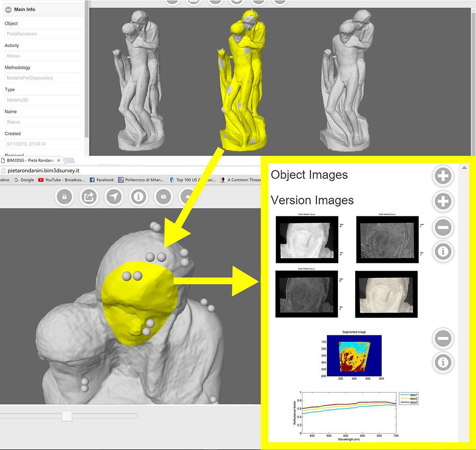Image resolution: width=476 pixels, height=450 pixels.
Task: Click the camera snapshot icon
Action: click(163, 197)
